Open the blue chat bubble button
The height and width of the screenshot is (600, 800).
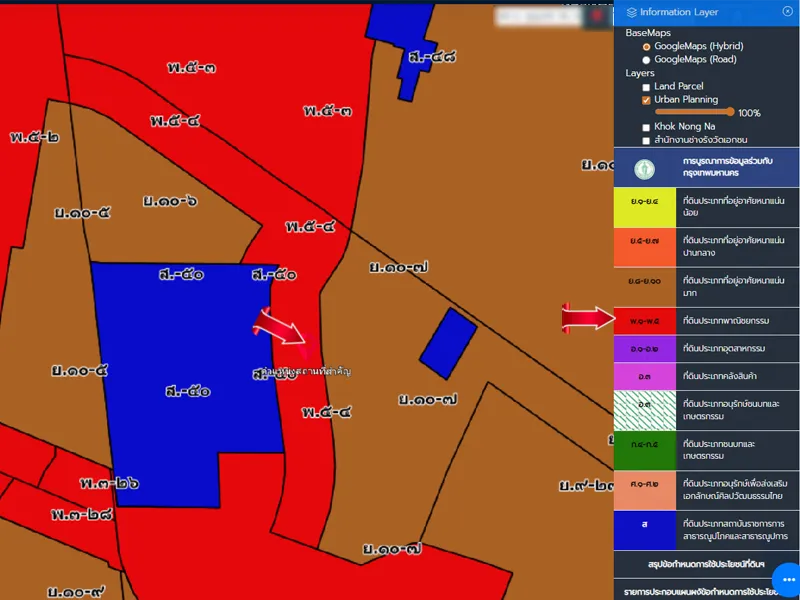(x=786, y=579)
